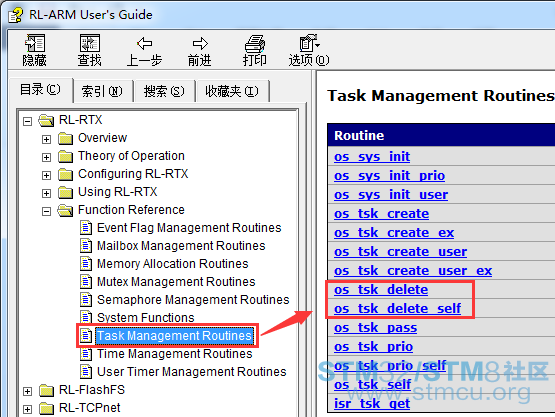Image resolution: width=555 pixels, height=417 pixels.
Task: Select Mailbox Management Routines topic
Action: (x=181, y=246)
